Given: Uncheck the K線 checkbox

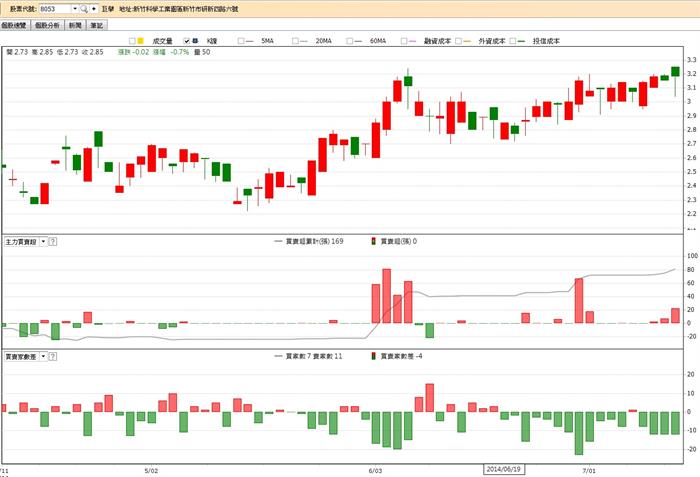Looking at the screenshot, I should click(x=186, y=41).
